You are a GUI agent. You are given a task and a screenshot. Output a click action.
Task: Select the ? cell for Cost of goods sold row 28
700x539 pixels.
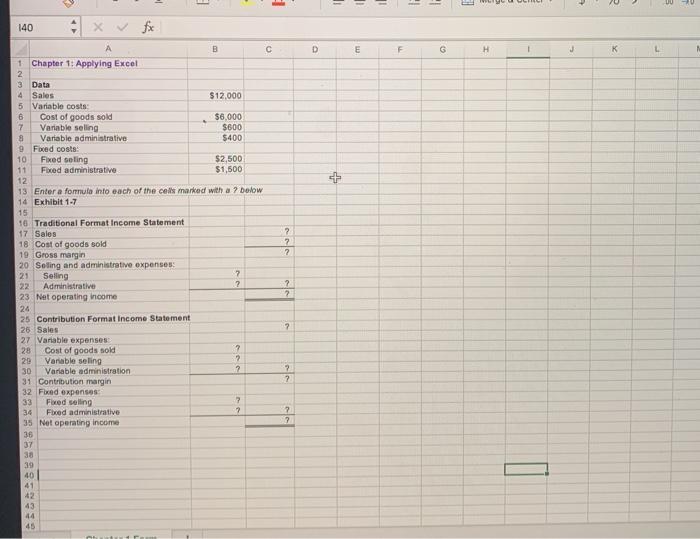tap(217, 348)
